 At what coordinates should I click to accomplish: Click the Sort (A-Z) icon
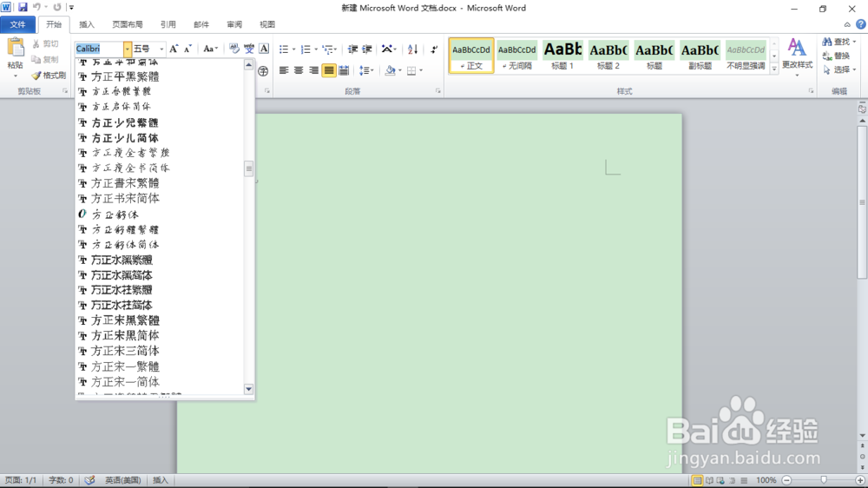click(x=412, y=49)
